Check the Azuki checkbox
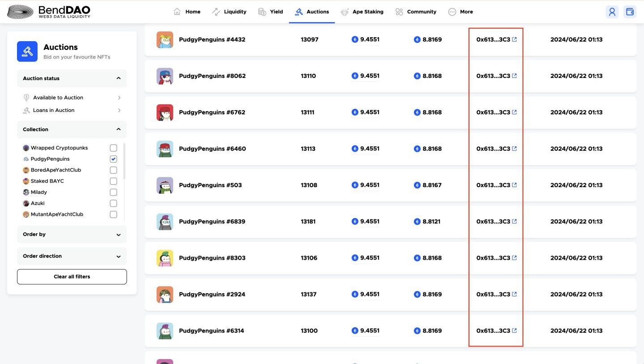The image size is (644, 364). coord(113,203)
